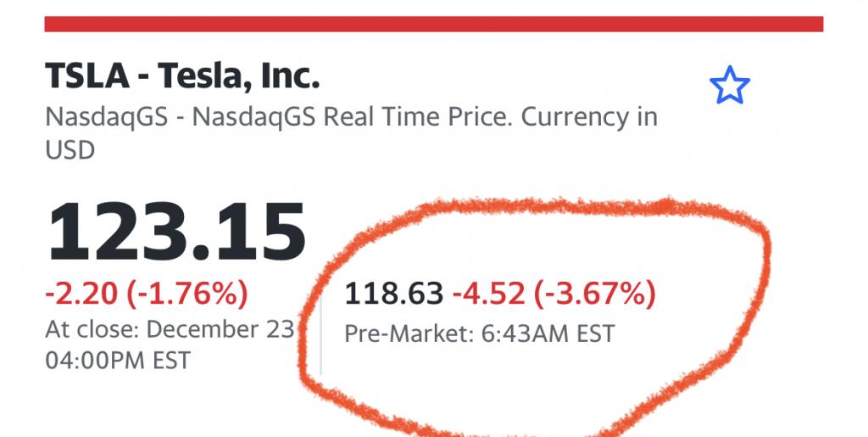The image size is (868, 437).
Task: Click the red banner bar at top
Action: (x=433, y=25)
